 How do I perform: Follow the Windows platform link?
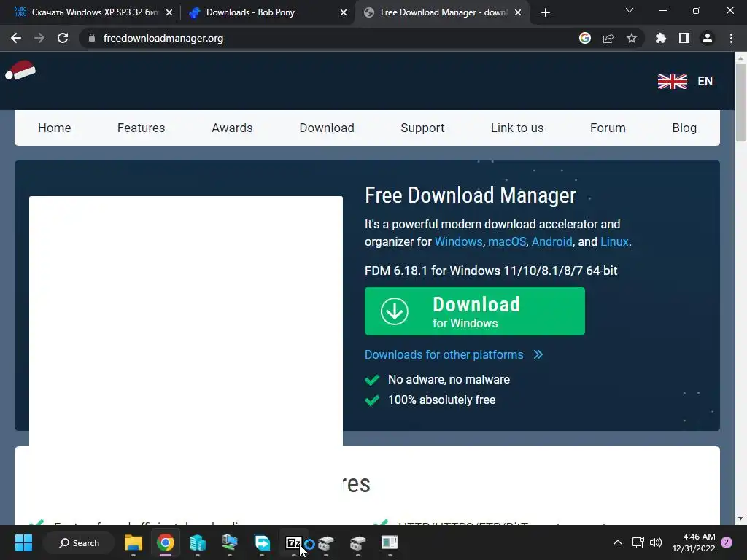tap(458, 242)
